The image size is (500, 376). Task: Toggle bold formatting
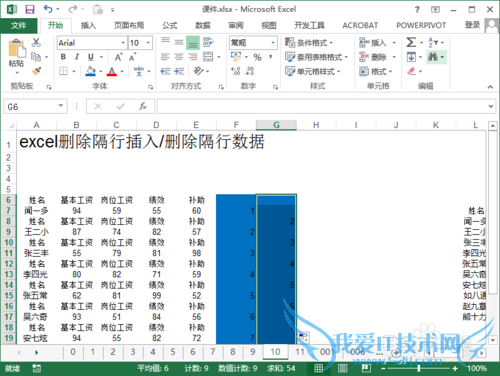click(x=63, y=57)
